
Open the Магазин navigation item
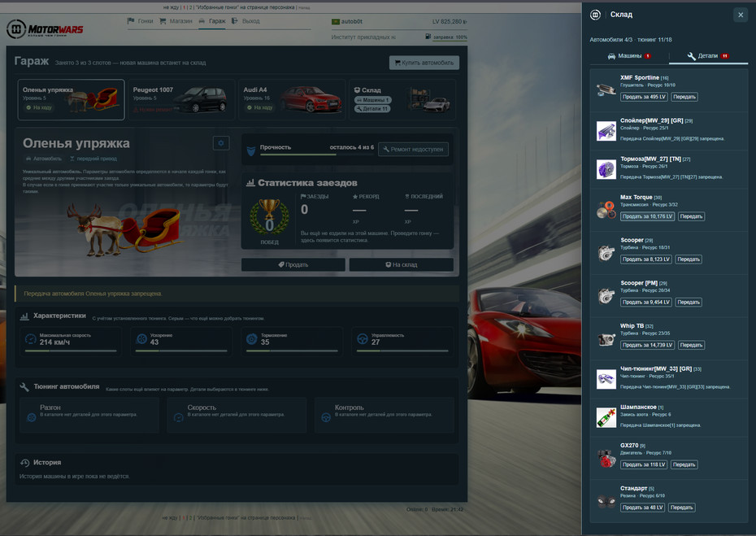(x=176, y=21)
